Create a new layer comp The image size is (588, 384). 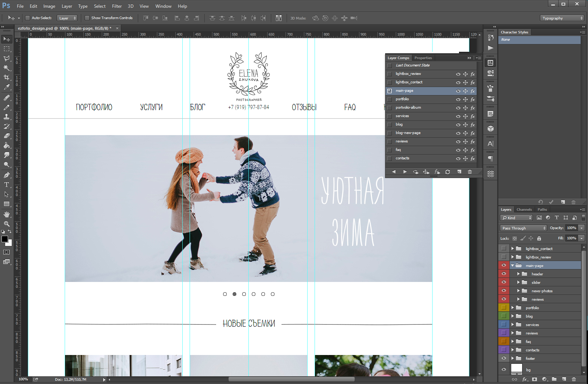[459, 172]
